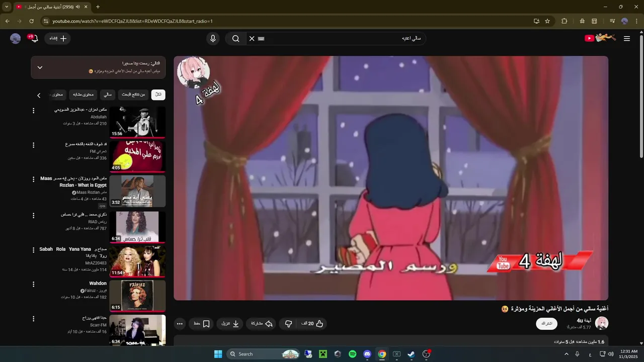Screen dimensions: 644x362
Task: Play Maas Rozlan thumbnail 3:52
Action: coord(138,191)
